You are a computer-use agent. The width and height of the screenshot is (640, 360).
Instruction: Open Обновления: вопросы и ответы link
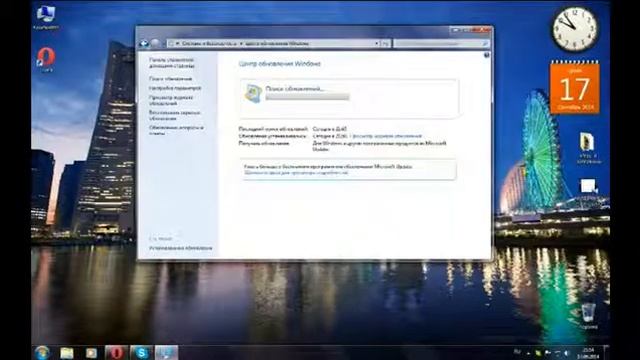[x=176, y=131]
